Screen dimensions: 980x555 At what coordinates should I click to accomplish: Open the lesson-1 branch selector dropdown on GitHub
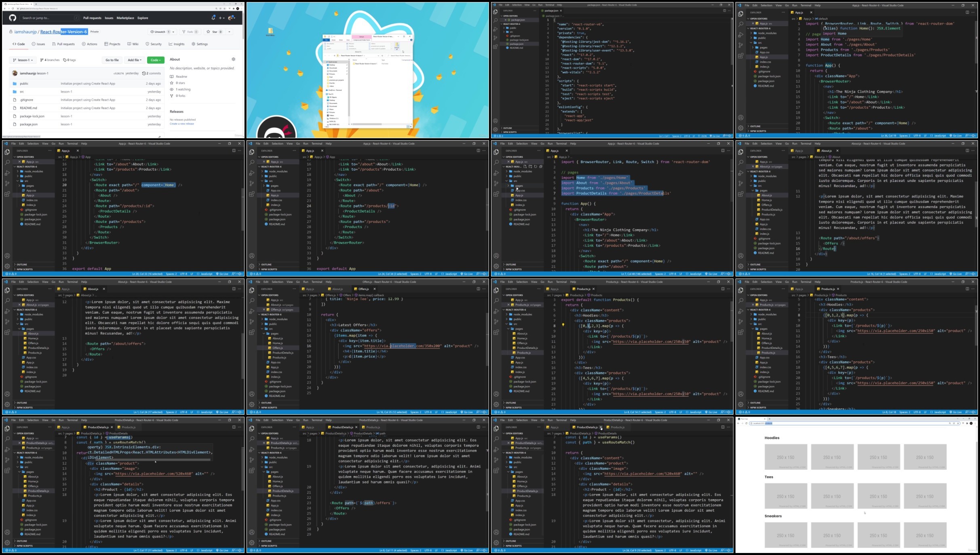coord(23,60)
